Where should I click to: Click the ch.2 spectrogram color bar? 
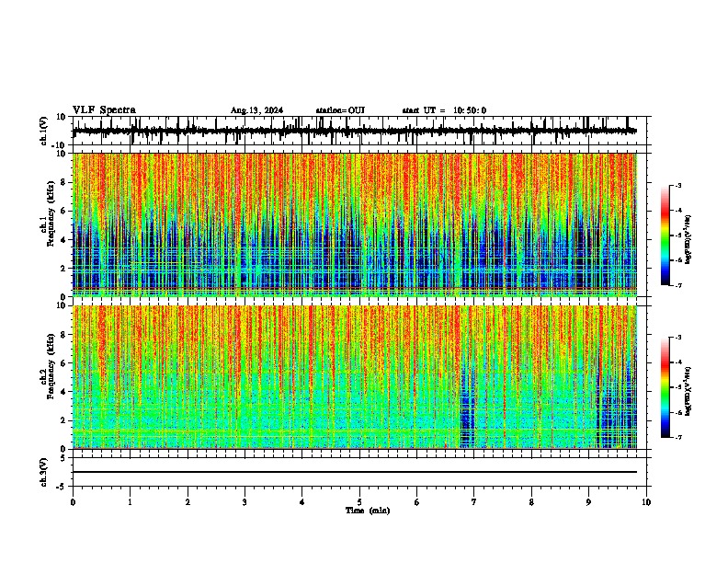pyautogui.click(x=665, y=387)
